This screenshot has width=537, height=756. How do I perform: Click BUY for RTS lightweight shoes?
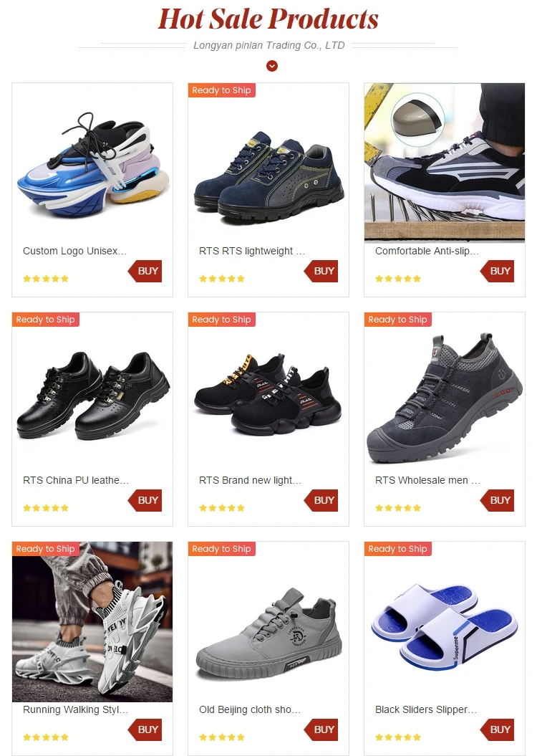(x=321, y=271)
